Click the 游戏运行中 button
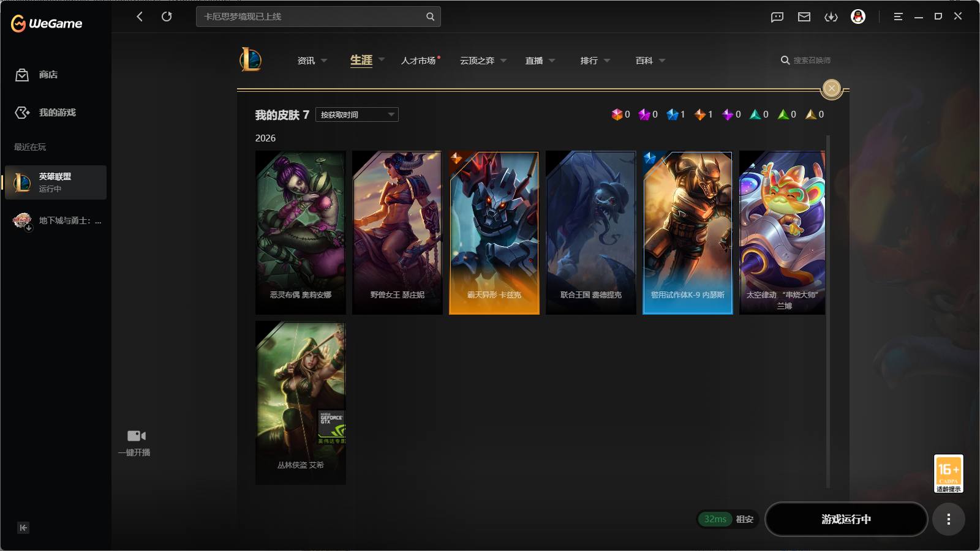The width and height of the screenshot is (980, 551). (x=846, y=519)
